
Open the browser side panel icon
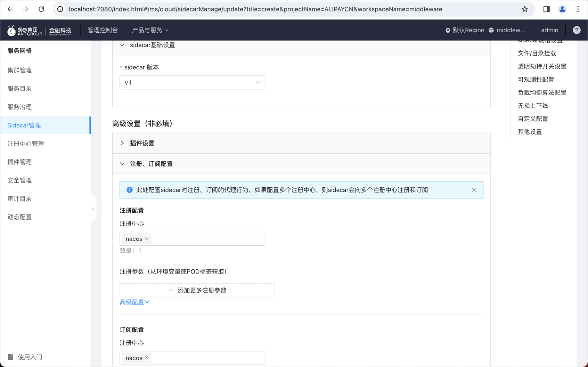point(546,9)
